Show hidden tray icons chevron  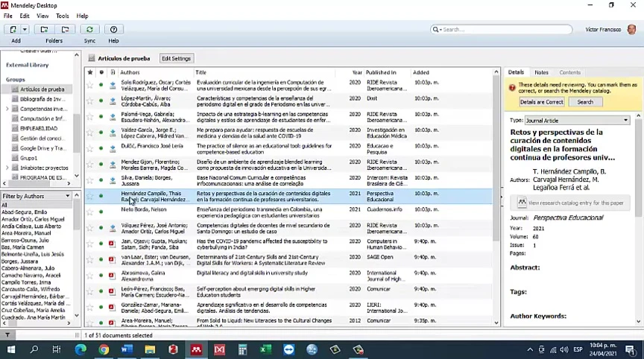[x=530, y=349]
